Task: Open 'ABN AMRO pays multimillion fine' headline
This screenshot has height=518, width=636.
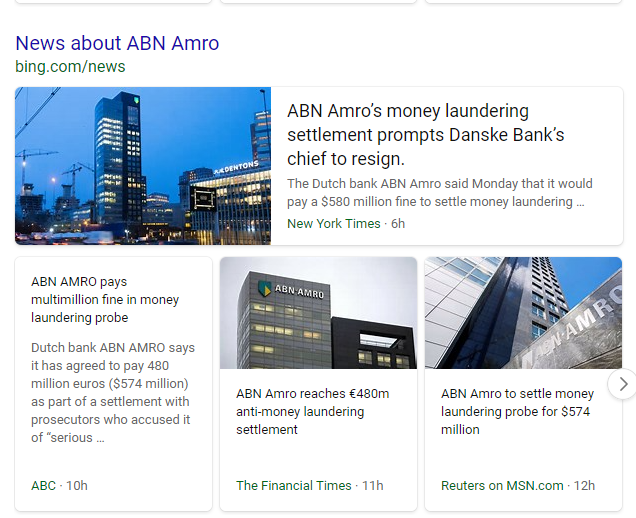Action: [x=105, y=299]
